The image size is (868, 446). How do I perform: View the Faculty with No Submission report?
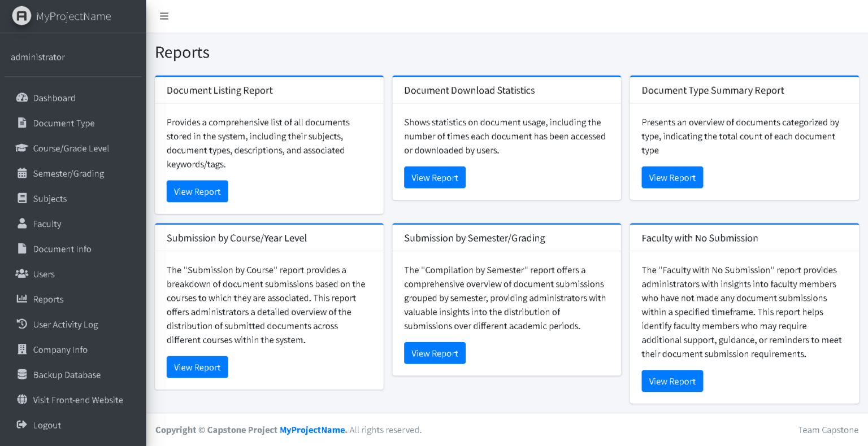[672, 381]
